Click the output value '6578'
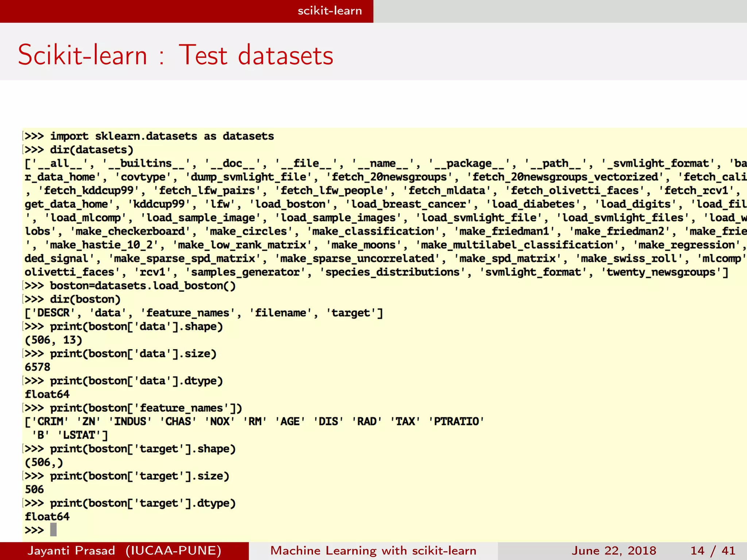Image resolution: width=747 pixels, height=560 pixels. 37,367
